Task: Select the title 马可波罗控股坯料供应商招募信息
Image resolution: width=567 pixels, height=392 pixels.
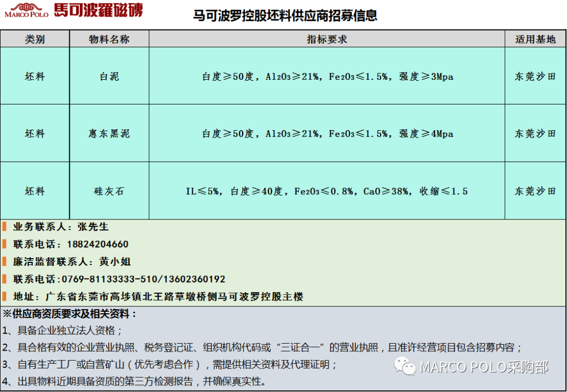Action: (x=285, y=16)
